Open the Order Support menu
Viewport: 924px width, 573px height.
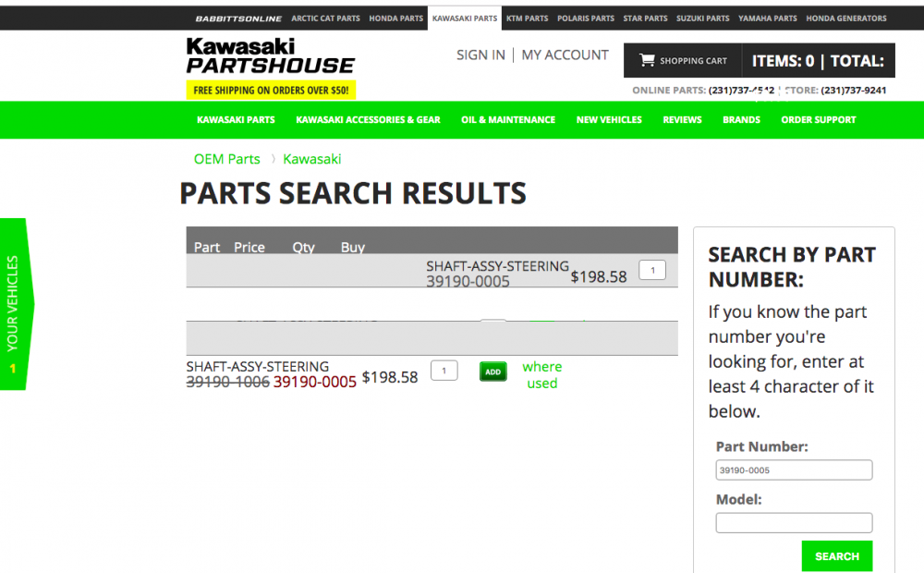click(819, 119)
